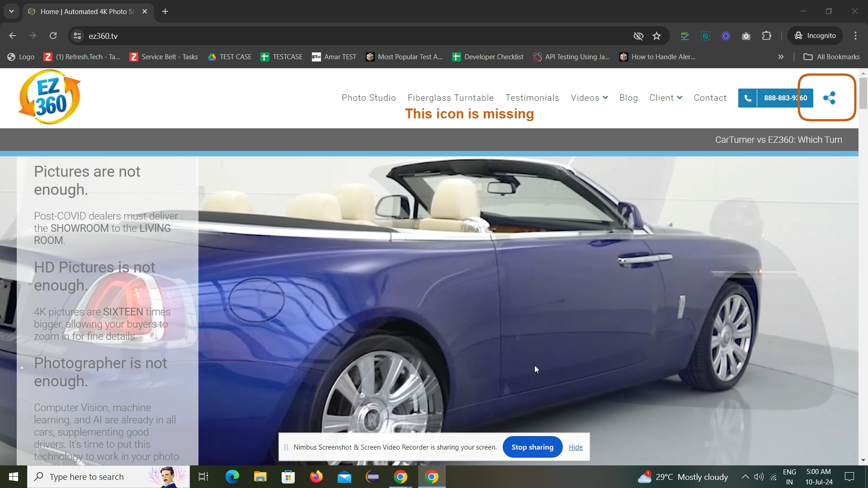This screenshot has width=868, height=488.
Task: Click the ez360.tv address bar input field
Action: 104,36
